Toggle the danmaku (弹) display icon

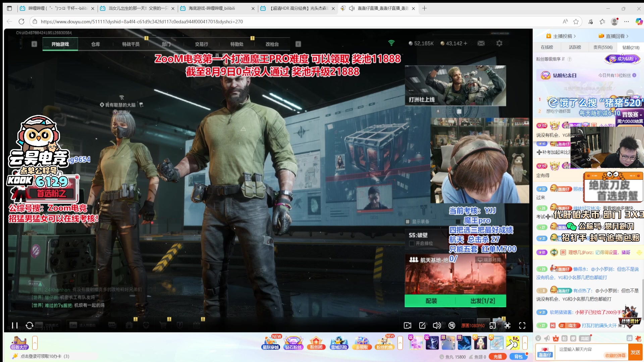(x=452, y=325)
